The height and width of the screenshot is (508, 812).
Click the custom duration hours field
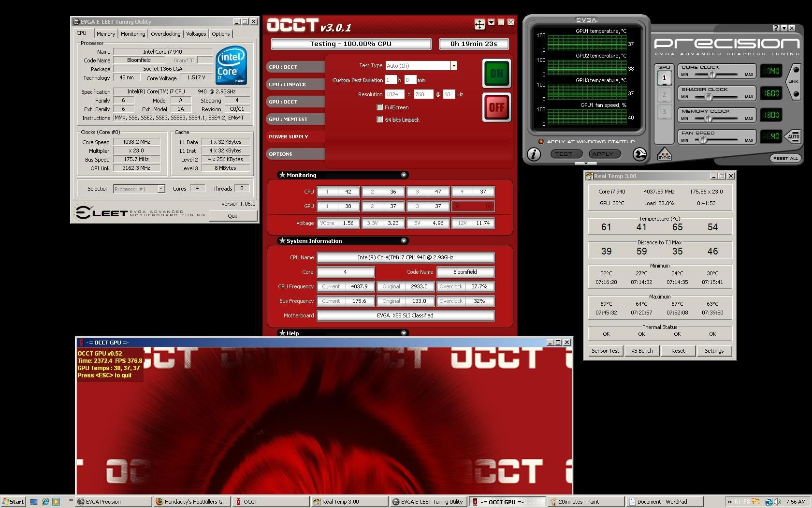tap(391, 80)
